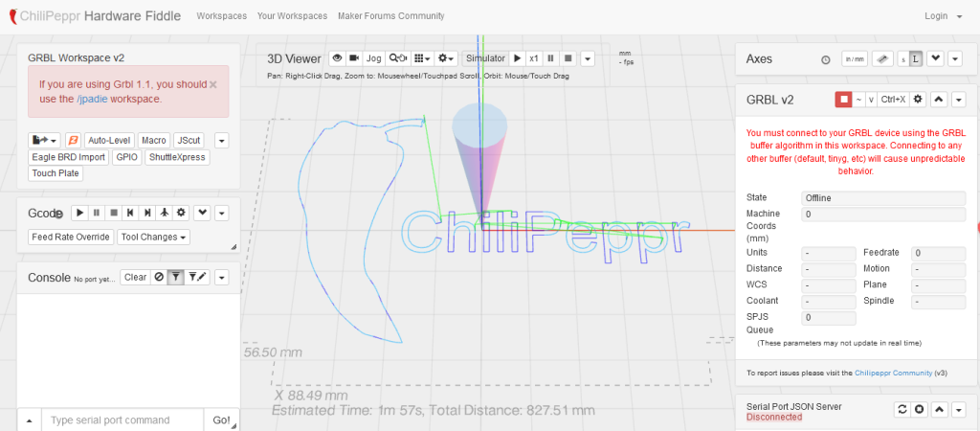Toggle the 3D Viewer eye visibility button
The height and width of the screenshot is (431, 980).
click(x=338, y=58)
